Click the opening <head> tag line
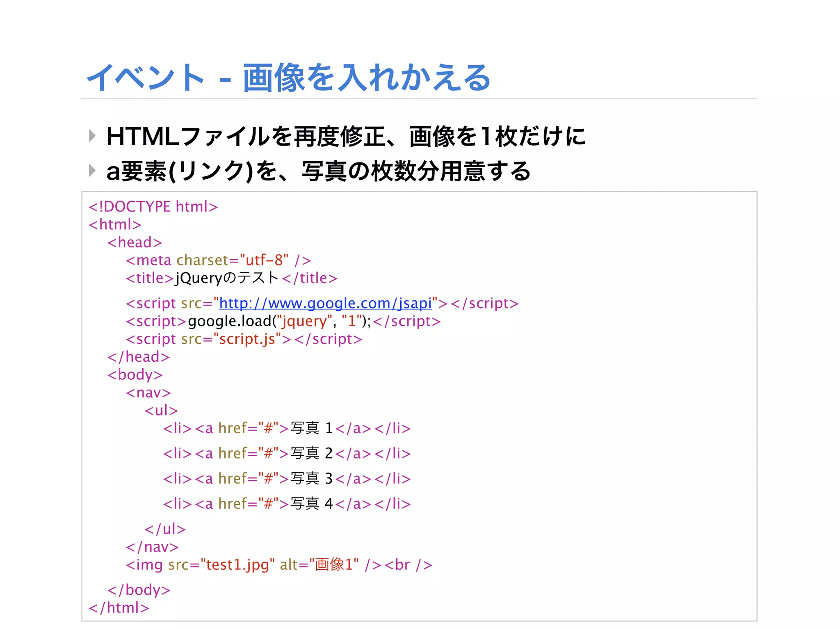The image size is (840, 630). (135, 242)
